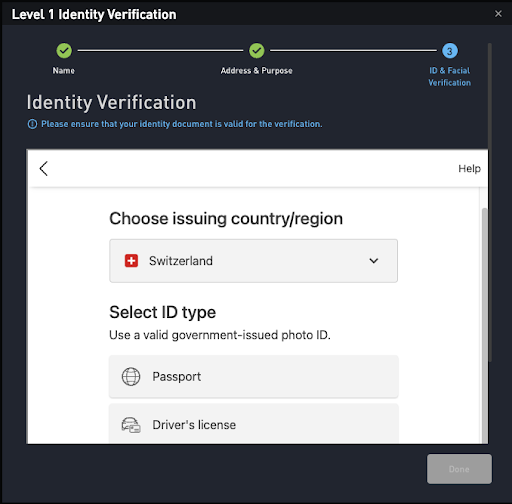Click the Passport globe icon
Screen dimensions: 512x504
tap(131, 376)
